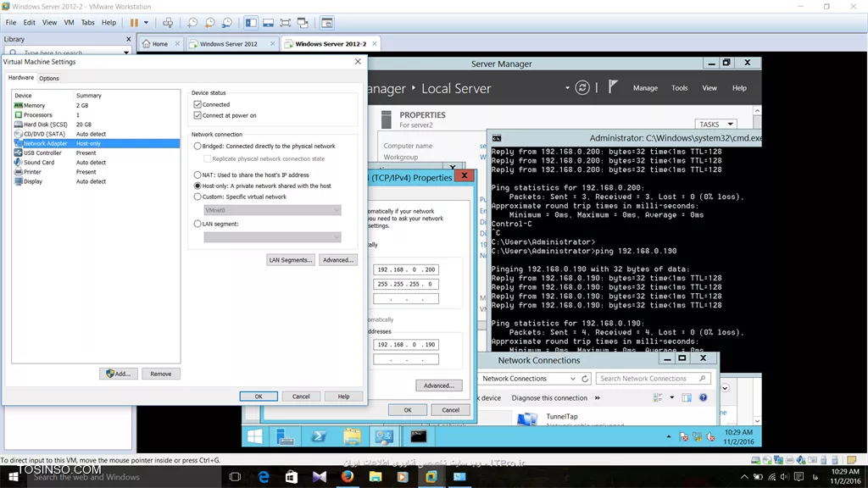The width and height of the screenshot is (868, 488).
Task: Toggle the Connected checkbox
Action: (198, 104)
